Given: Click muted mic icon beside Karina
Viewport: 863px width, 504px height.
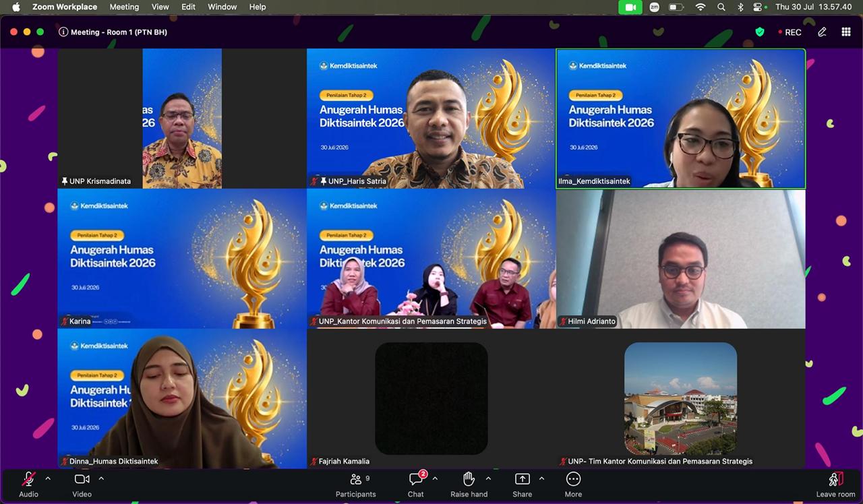Looking at the screenshot, I should point(64,321).
